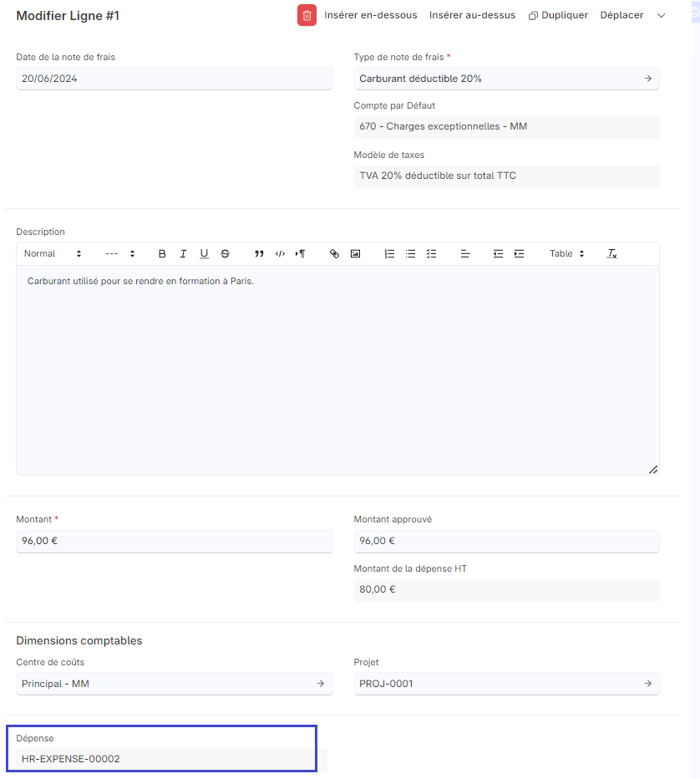Insert a blockquote in Description

(259, 254)
